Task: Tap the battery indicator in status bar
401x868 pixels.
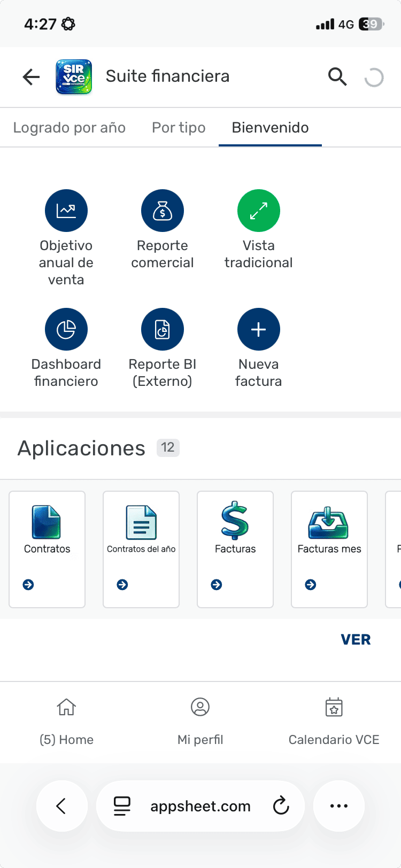Action: tap(372, 24)
